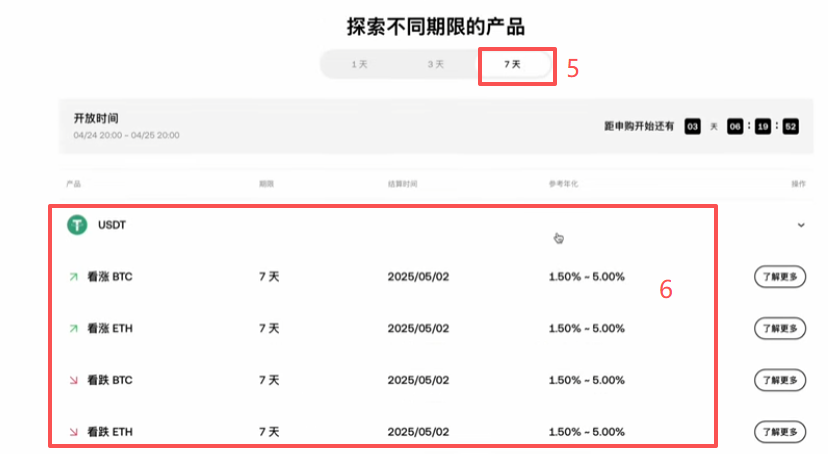828x454 pixels.
Task: Click 1.50% ~ 5.00% in 看跌 ETH row
Action: [x=587, y=432]
